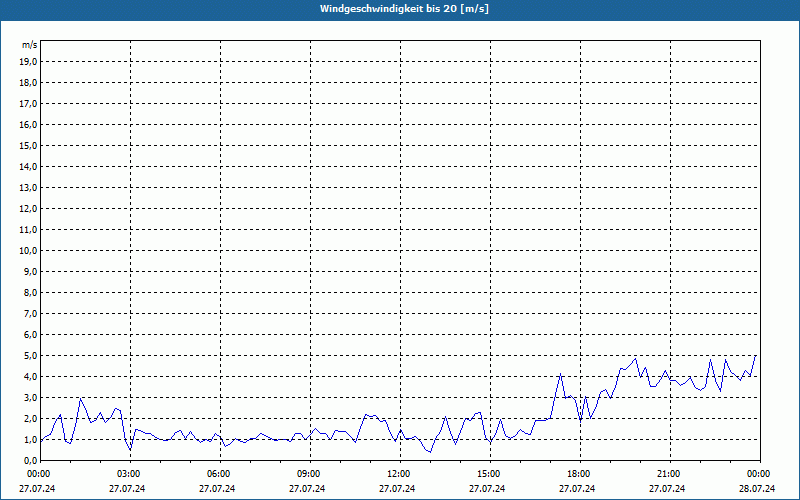
Task: Select the 18:00 time label
Action: point(580,474)
